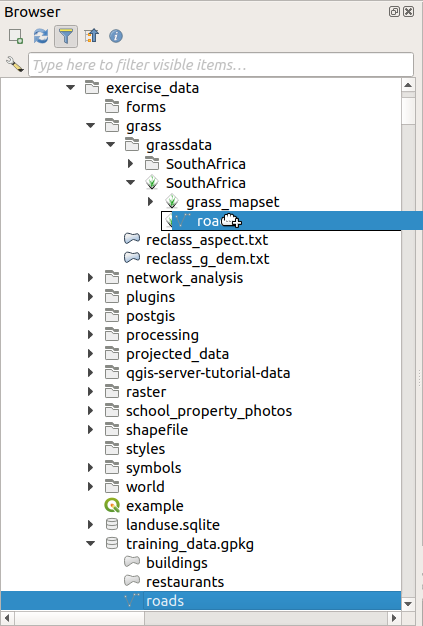Expand the plugins folder
Screen dimensions: 423x626
tap(91, 296)
